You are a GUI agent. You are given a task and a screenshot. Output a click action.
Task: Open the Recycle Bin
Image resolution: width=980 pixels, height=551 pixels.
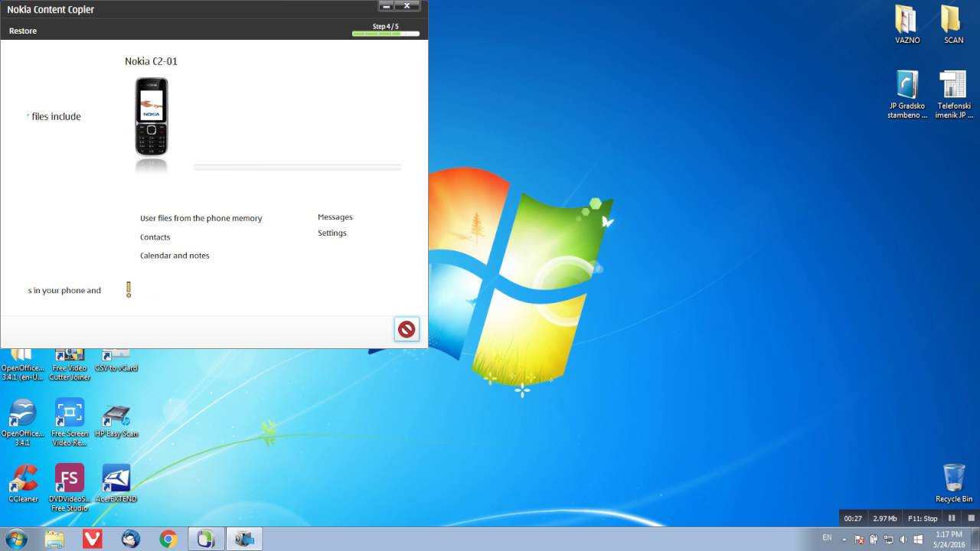(954, 483)
